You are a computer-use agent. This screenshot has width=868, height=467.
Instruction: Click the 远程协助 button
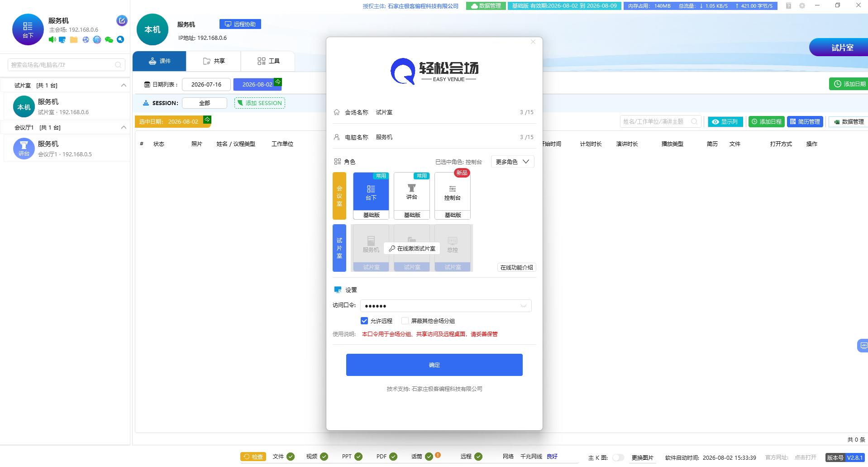click(240, 24)
